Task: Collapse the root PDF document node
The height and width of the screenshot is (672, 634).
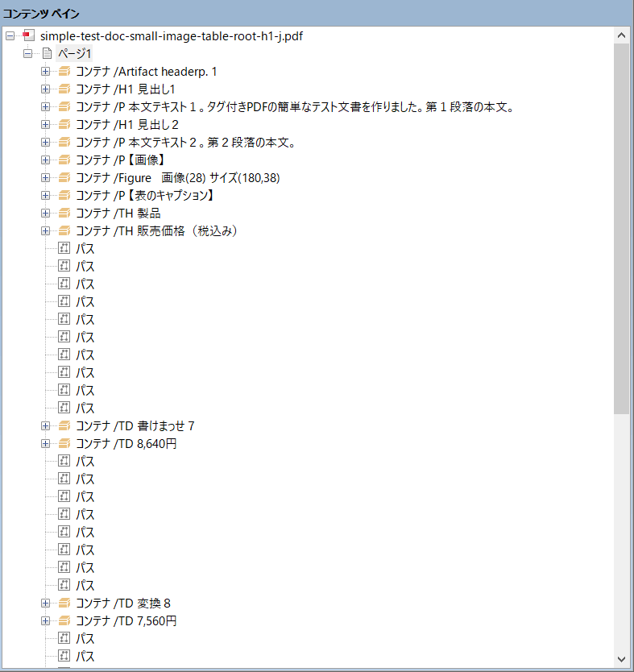Action: (x=10, y=36)
